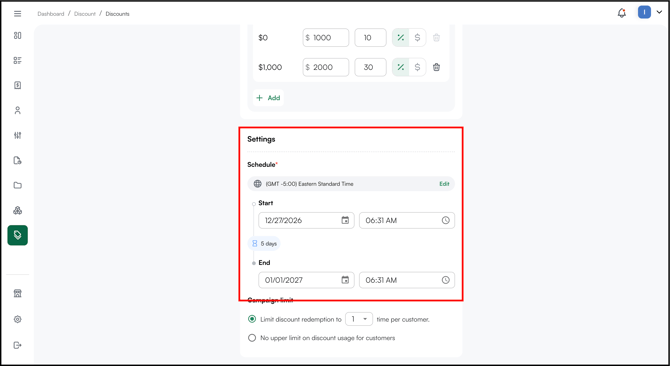
Task: Open the start time clock picker
Action: (446, 220)
